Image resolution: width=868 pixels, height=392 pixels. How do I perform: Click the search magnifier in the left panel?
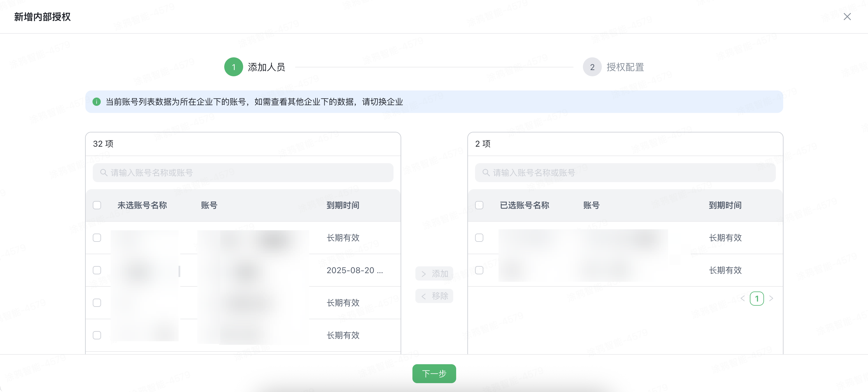point(104,173)
